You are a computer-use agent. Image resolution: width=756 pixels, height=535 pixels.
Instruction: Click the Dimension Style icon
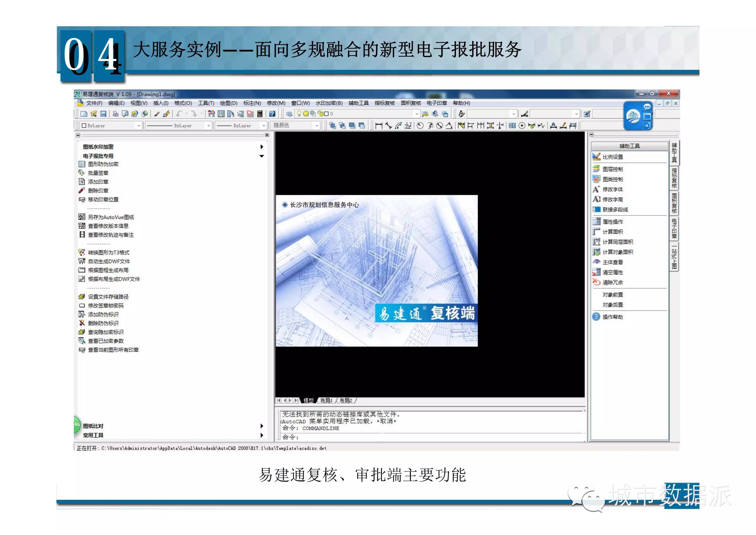pos(525,114)
